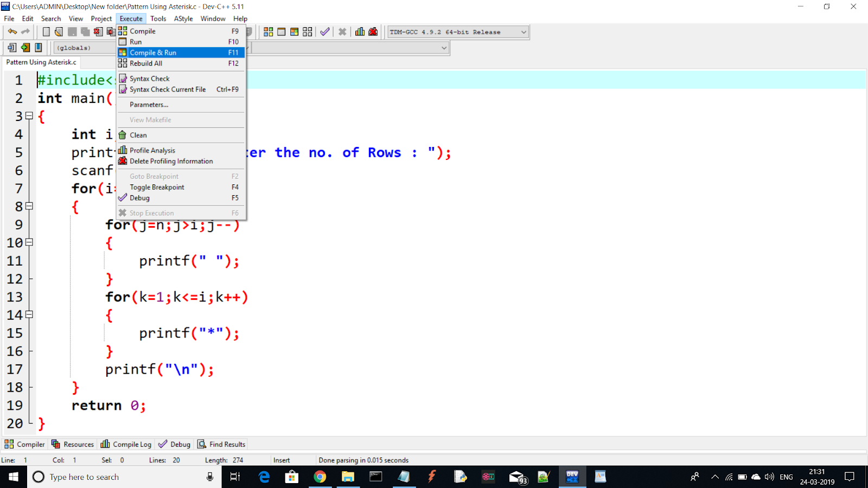Click the Save All toolbar icon

coord(85,32)
